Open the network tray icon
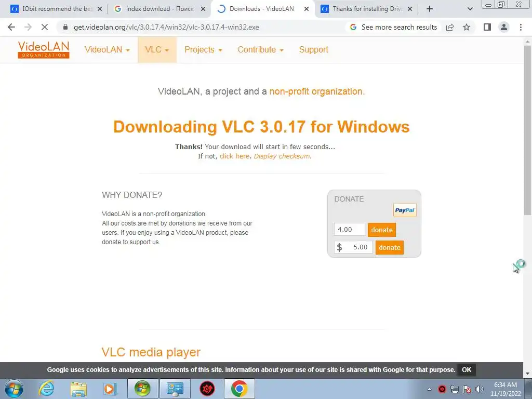 pos(454,389)
